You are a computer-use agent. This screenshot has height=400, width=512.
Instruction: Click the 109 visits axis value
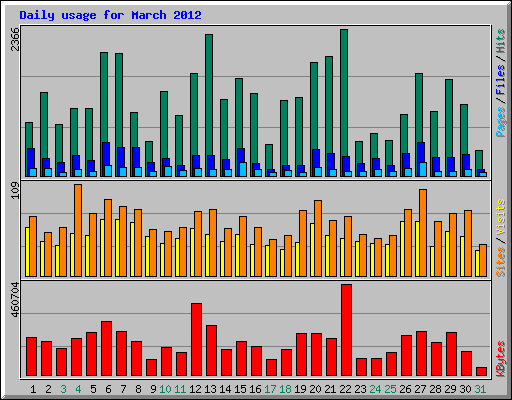click(15, 191)
